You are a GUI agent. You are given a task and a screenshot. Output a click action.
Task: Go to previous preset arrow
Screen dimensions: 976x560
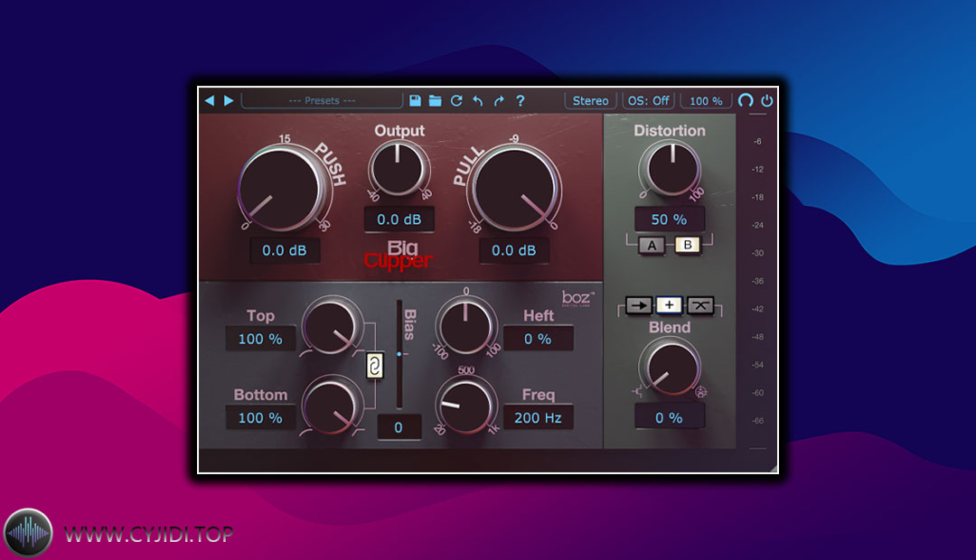[210, 101]
